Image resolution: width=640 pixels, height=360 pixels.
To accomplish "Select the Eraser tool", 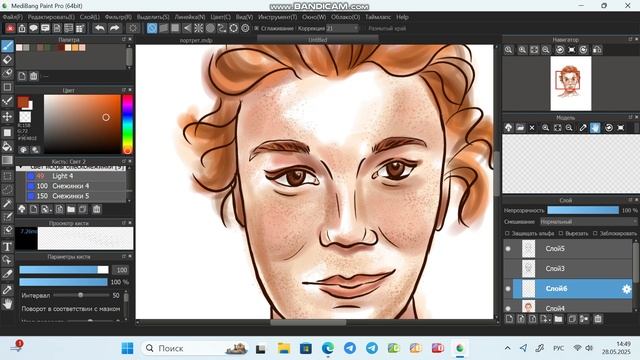I will click(x=7, y=60).
